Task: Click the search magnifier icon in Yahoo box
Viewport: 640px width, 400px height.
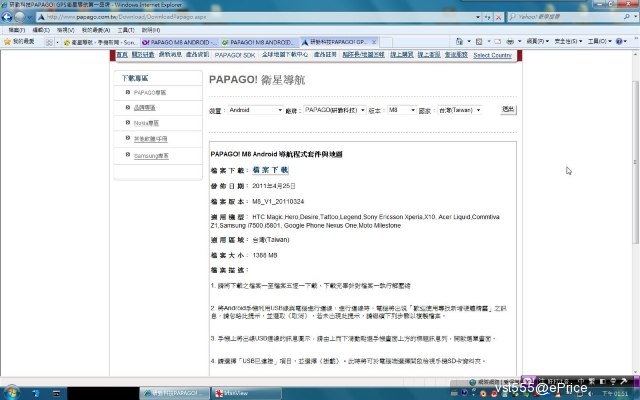Action: (x=627, y=17)
